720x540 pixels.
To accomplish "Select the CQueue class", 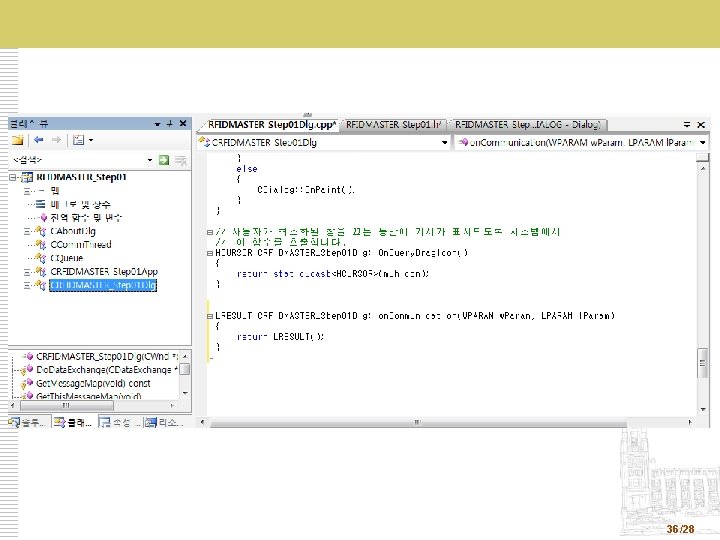I will tap(67, 258).
